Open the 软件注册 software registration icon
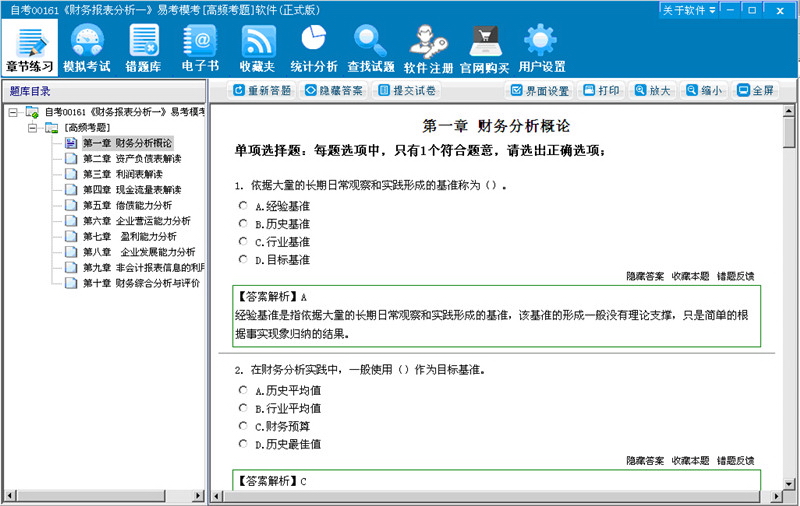This screenshot has height=506, width=800. [428, 48]
